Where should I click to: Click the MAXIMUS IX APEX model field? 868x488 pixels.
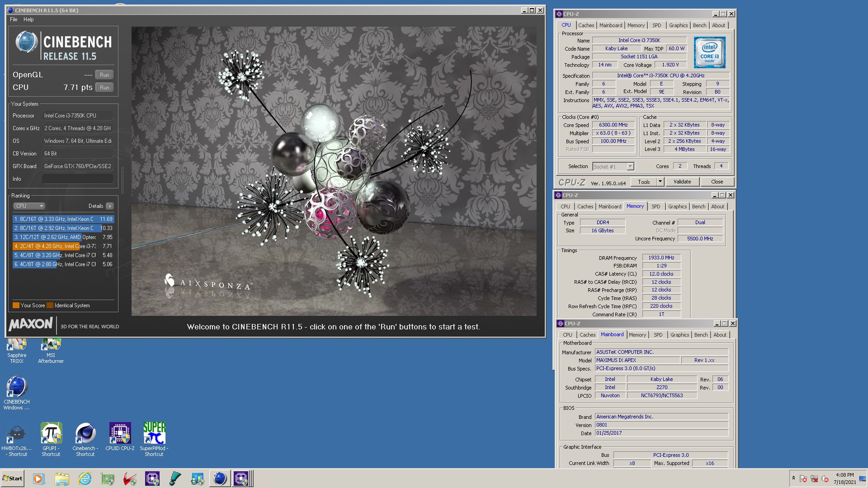(637, 360)
